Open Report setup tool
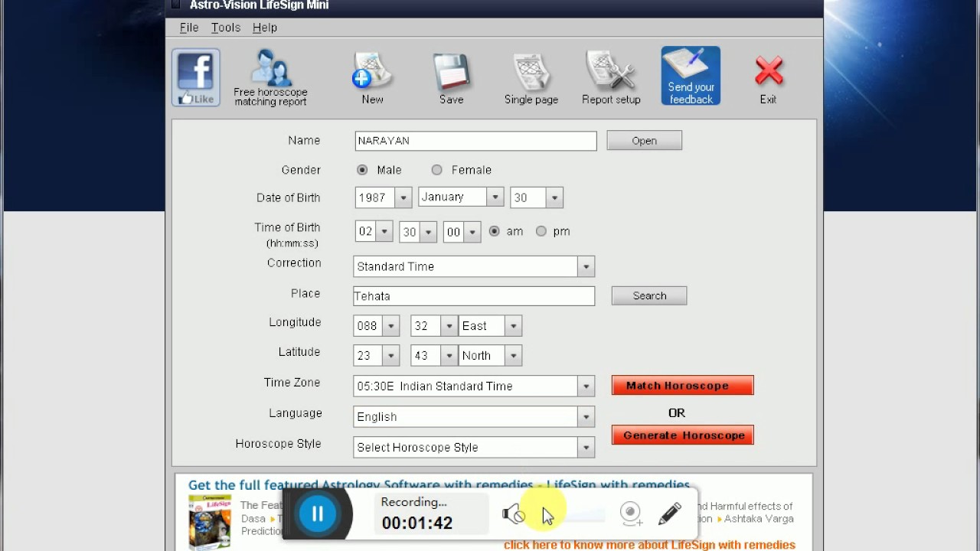Screen dimensions: 980x551 611,77
